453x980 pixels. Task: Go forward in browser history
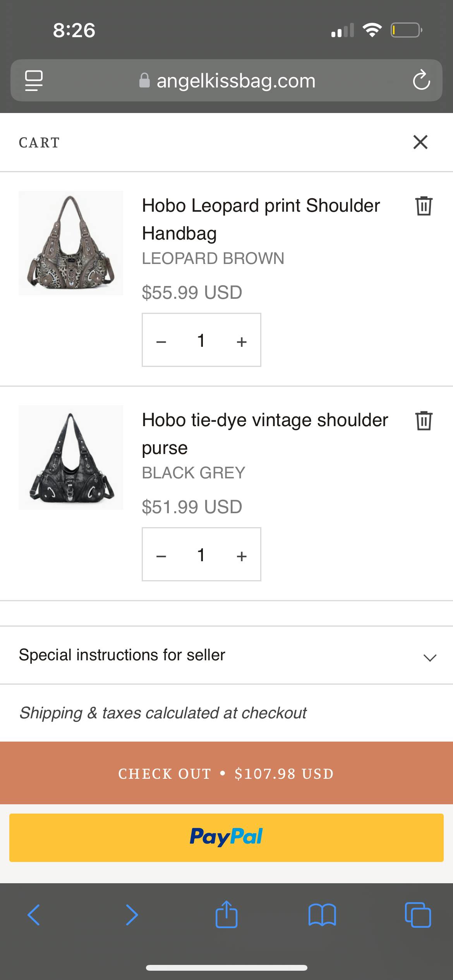132,915
